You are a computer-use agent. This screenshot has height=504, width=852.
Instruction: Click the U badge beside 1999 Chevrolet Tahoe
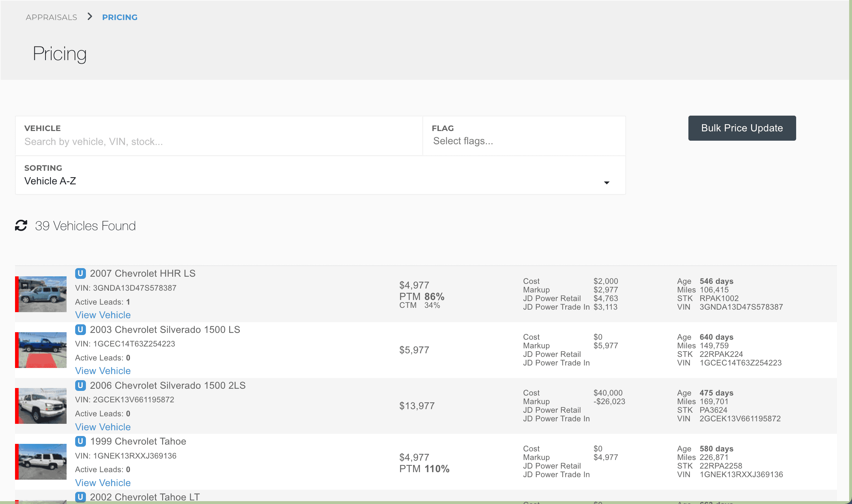click(80, 441)
